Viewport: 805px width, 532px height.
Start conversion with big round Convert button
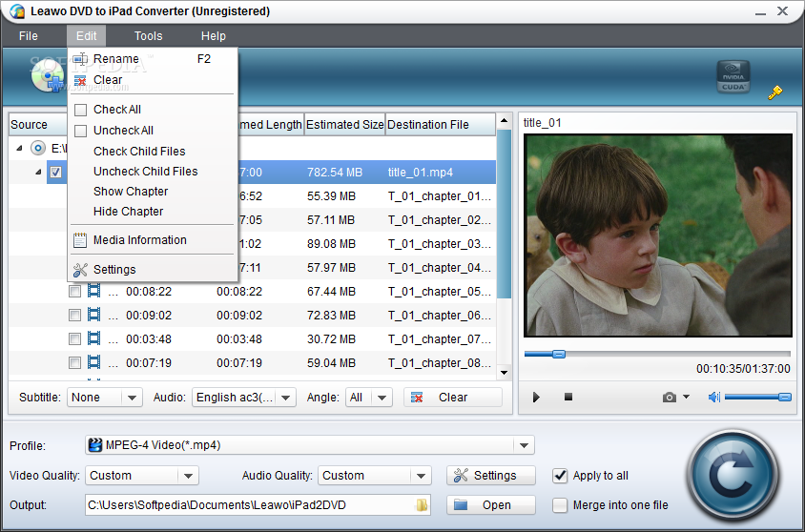coord(733,476)
